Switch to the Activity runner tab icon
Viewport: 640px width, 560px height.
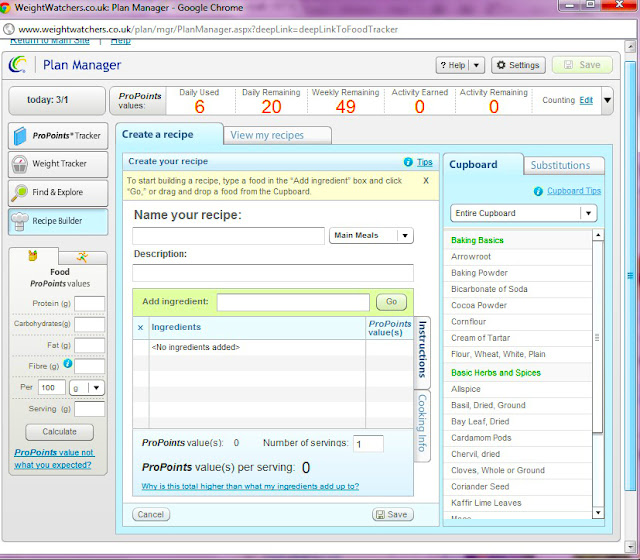tap(82, 257)
